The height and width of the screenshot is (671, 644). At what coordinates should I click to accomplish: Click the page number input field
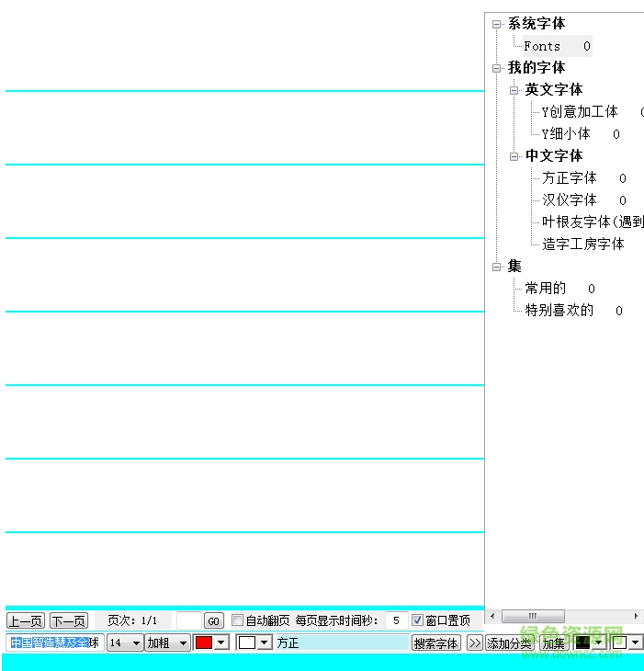click(x=187, y=621)
